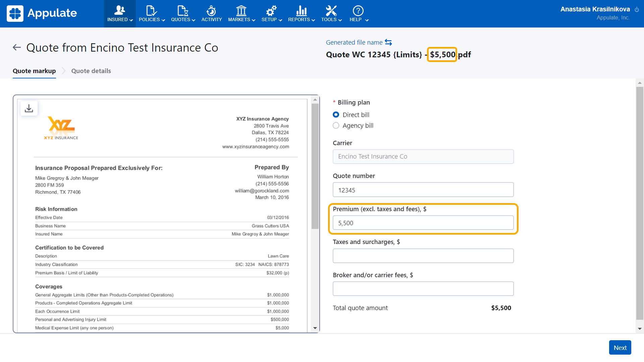Click the Broker and/or carrier fees field
The image size is (644, 362).
click(423, 289)
